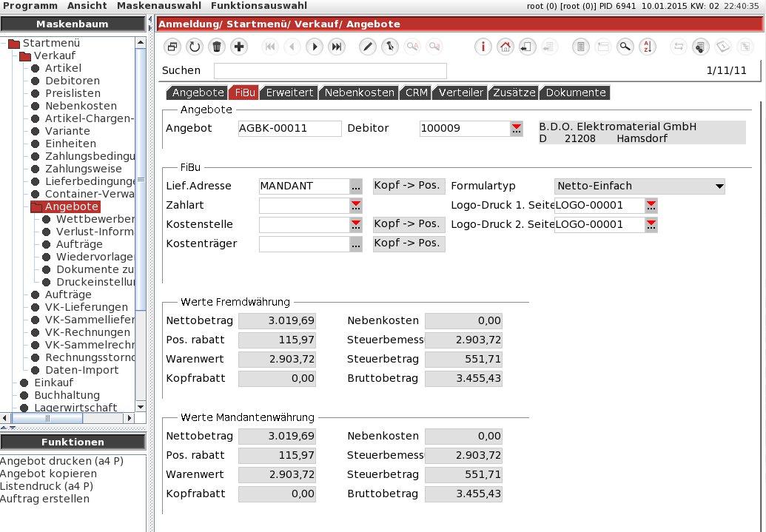The width and height of the screenshot is (766, 532).
Task: Open the red info icon
Action: [483, 47]
